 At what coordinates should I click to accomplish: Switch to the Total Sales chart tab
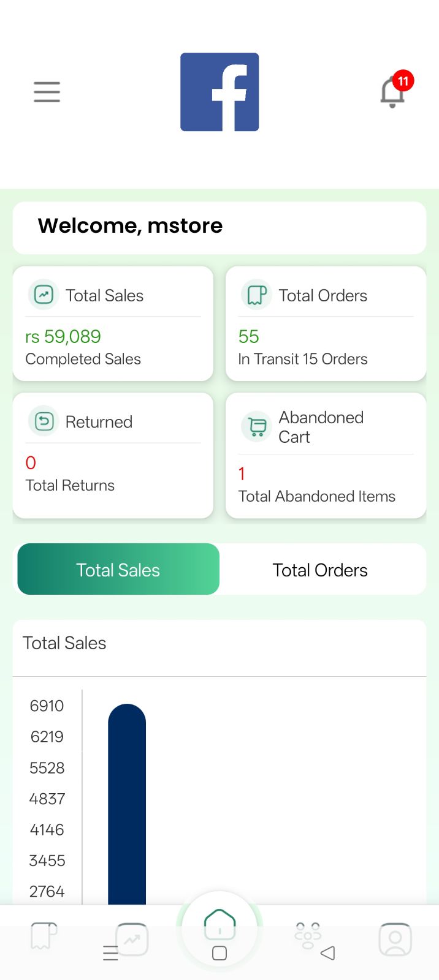118,570
